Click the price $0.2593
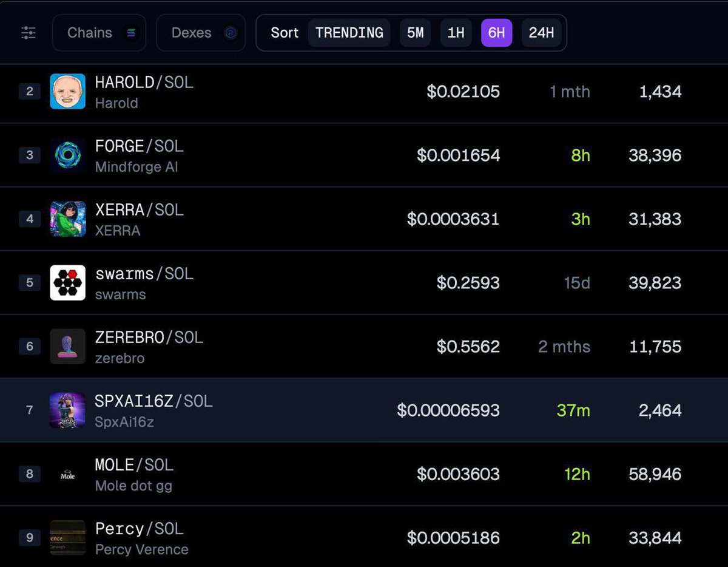The height and width of the screenshot is (567, 728). (468, 283)
